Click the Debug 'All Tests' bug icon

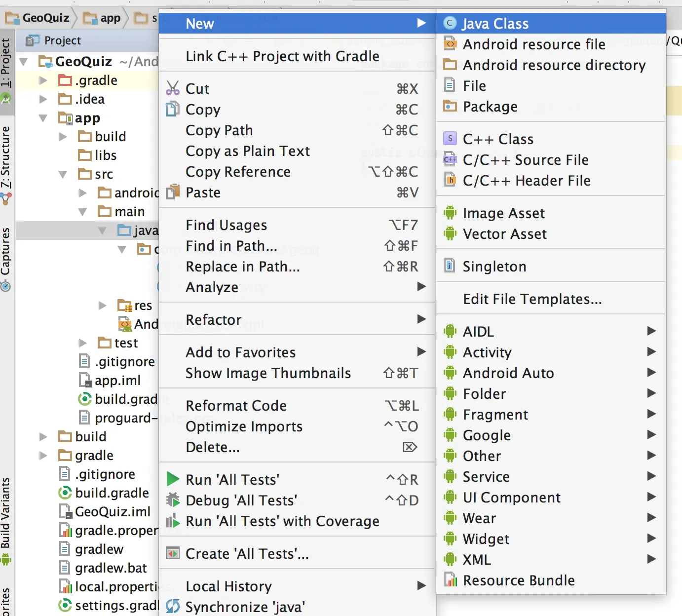pyautogui.click(x=173, y=500)
